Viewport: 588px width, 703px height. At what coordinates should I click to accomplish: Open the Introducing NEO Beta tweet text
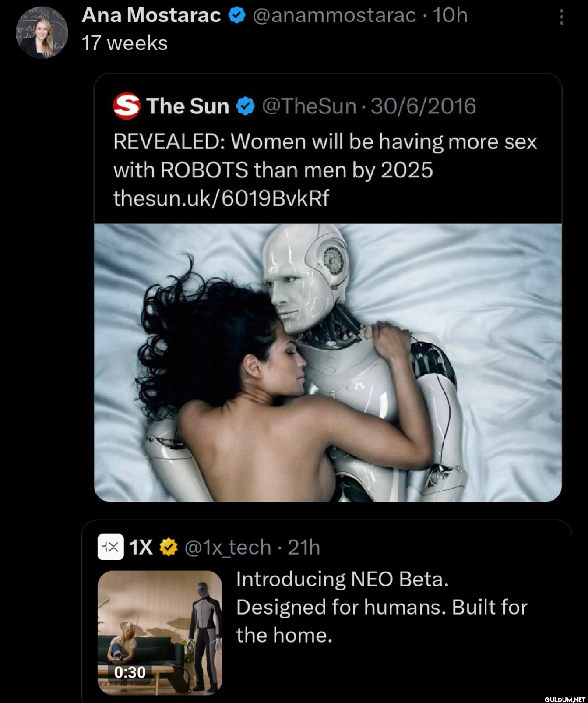[x=381, y=607]
